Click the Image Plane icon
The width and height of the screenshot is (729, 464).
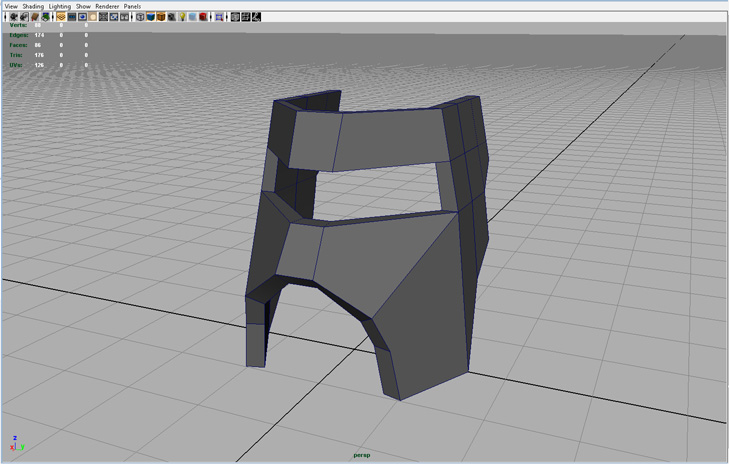coord(46,17)
